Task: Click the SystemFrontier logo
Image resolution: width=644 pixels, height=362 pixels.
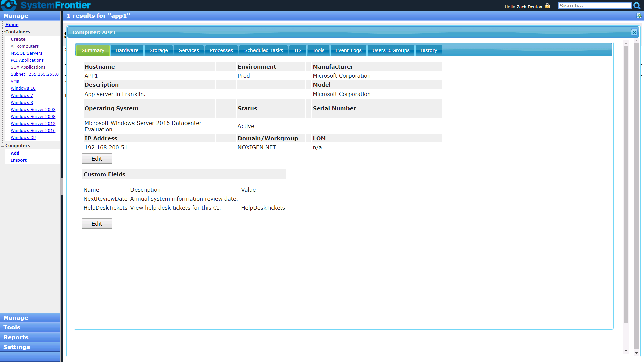Action: [x=46, y=5]
